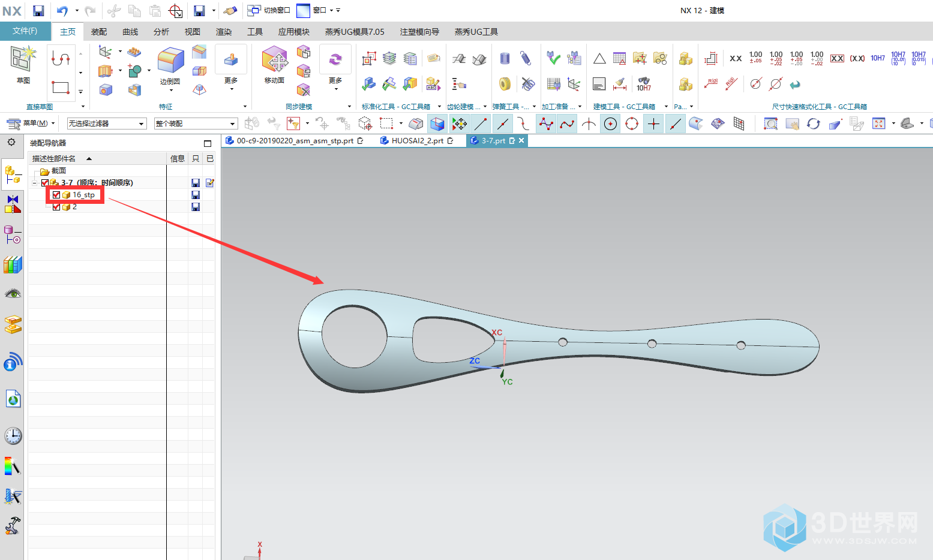Open the 整个装配 selection scope dropdown
This screenshot has width=933, height=560.
click(196, 124)
